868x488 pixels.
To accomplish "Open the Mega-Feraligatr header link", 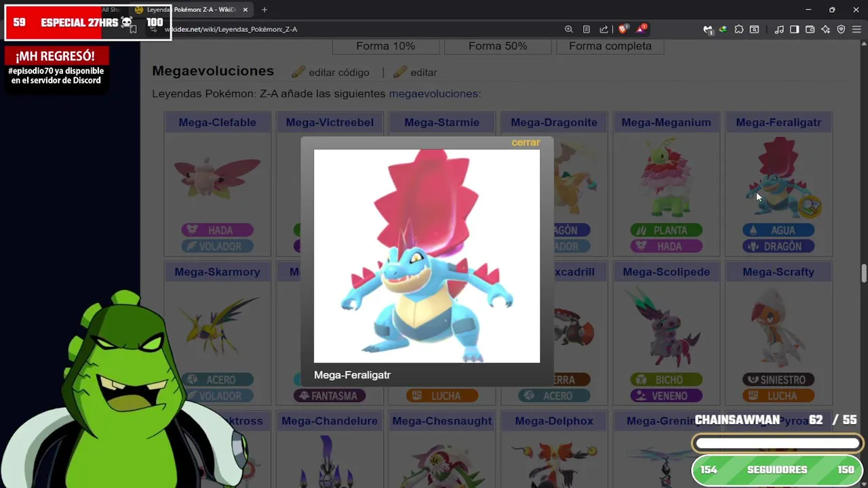I will (778, 123).
